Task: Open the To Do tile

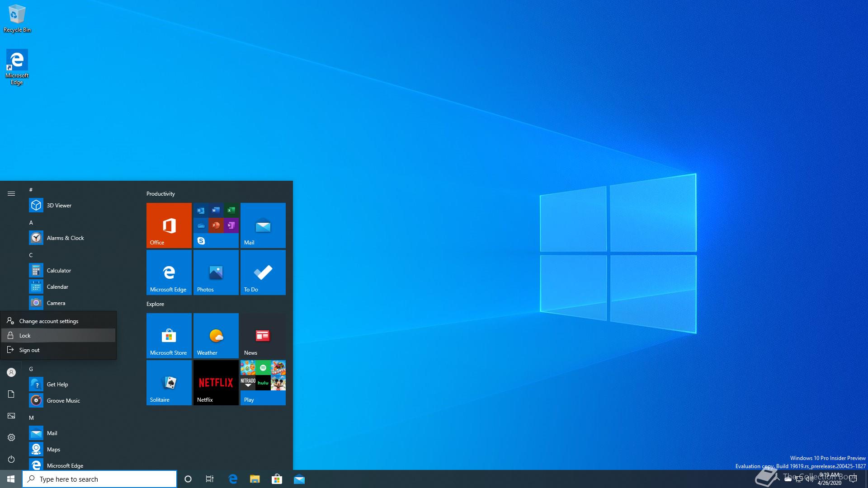Action: (263, 272)
